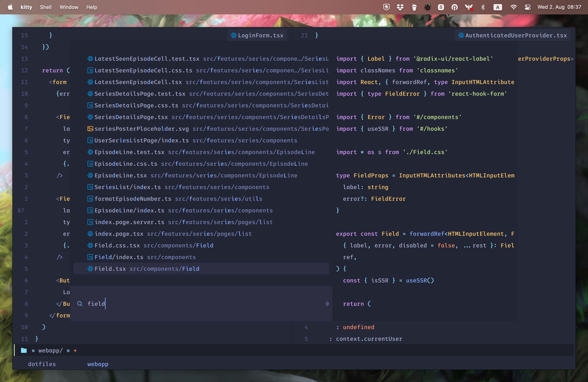Click the » chevron in the status bar
The height and width of the screenshot is (382, 588).
[x=33, y=350]
